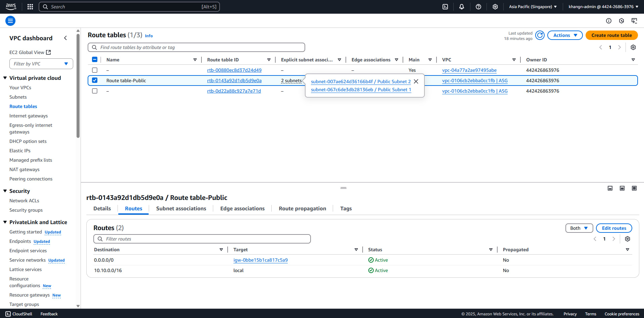
Task: Open NAT gateways in the sidebar
Action: 25,169
